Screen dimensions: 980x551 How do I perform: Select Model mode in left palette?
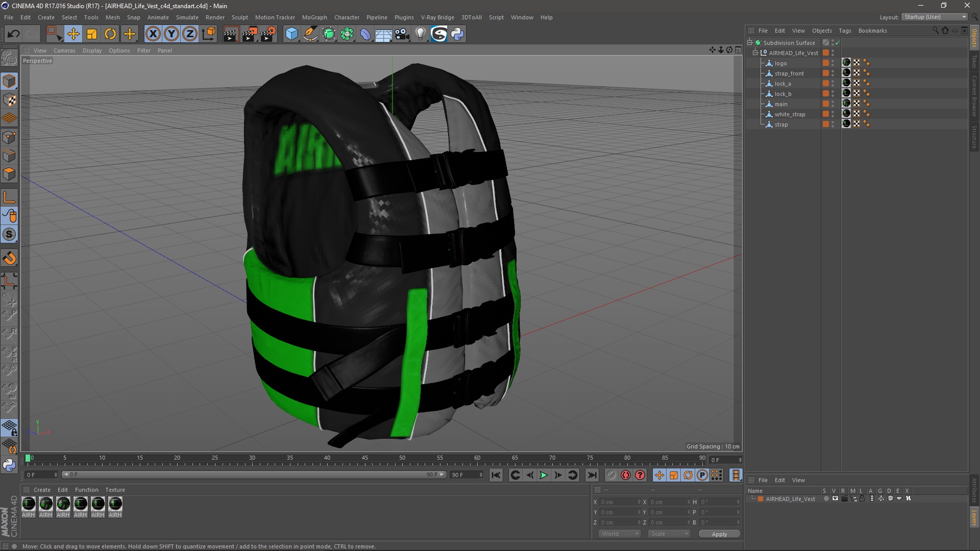pos(9,81)
